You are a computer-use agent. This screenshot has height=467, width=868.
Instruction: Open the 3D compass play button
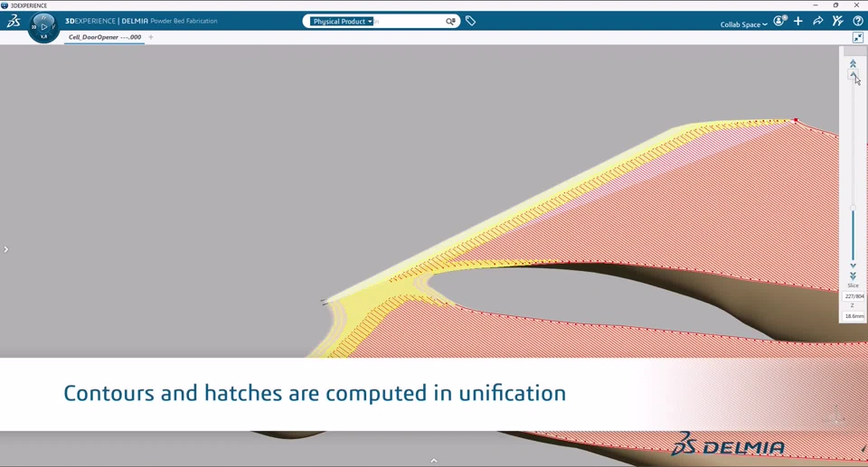click(x=43, y=26)
